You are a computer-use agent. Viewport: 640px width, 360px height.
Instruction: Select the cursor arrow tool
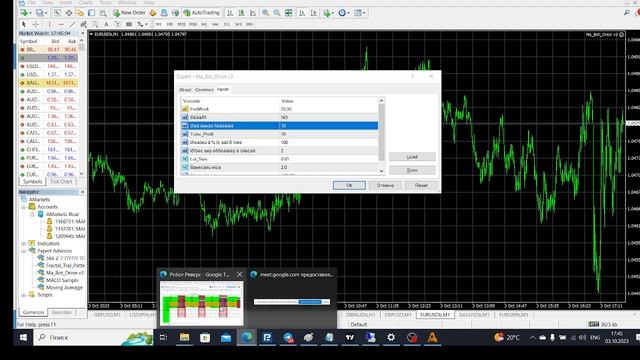24,24
